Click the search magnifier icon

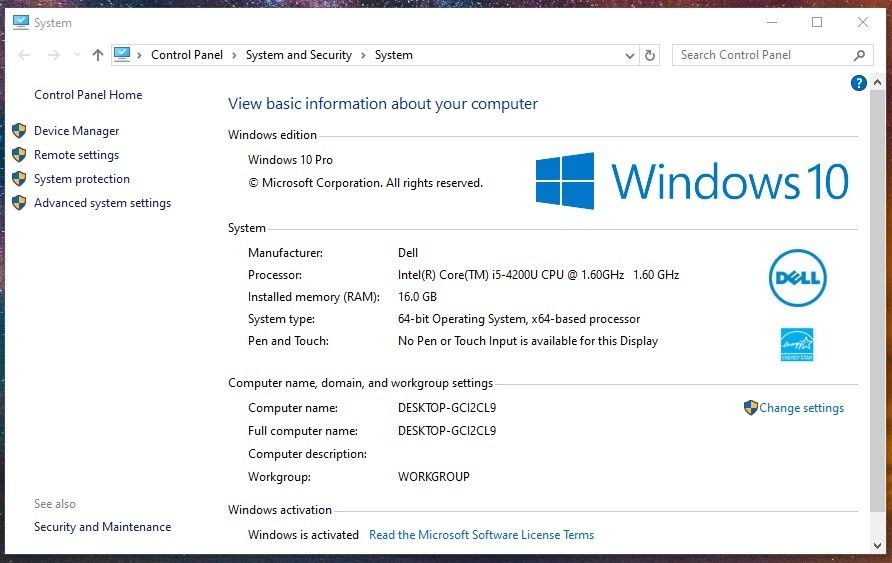(x=859, y=55)
